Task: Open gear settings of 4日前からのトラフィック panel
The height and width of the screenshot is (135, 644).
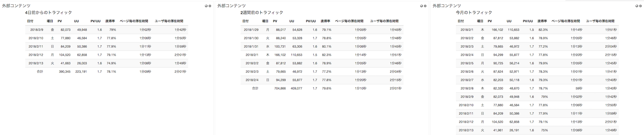Action: coord(210,6)
